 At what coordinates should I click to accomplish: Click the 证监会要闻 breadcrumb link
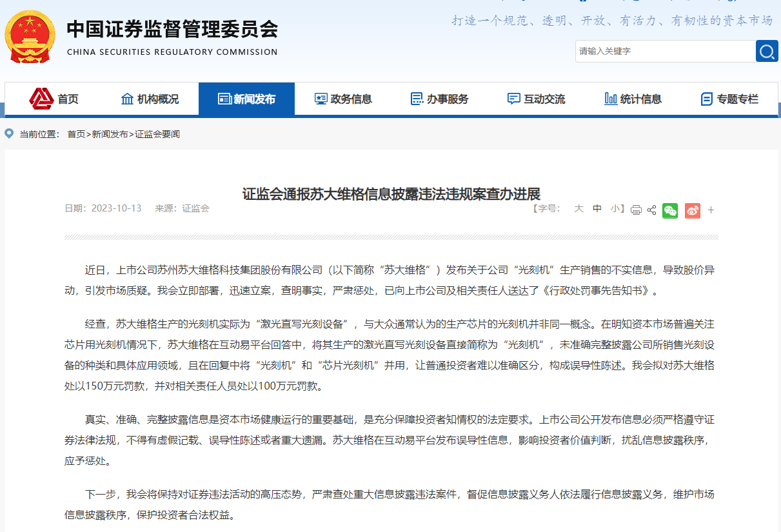click(x=157, y=134)
